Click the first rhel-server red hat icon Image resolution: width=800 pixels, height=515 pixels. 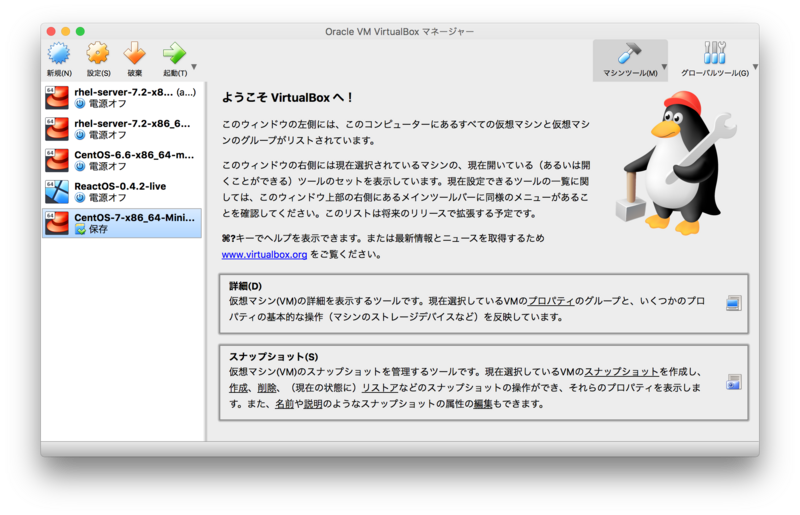pos(57,97)
